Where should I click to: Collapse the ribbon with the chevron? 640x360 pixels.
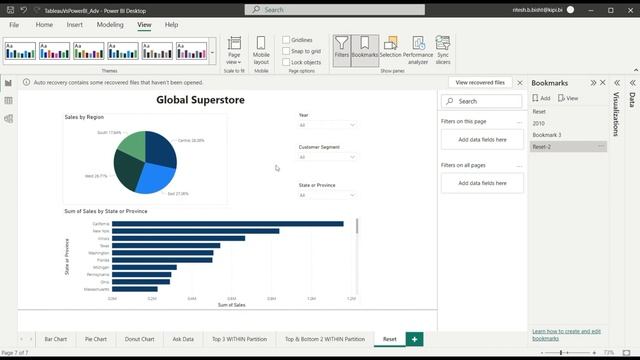[635, 70]
